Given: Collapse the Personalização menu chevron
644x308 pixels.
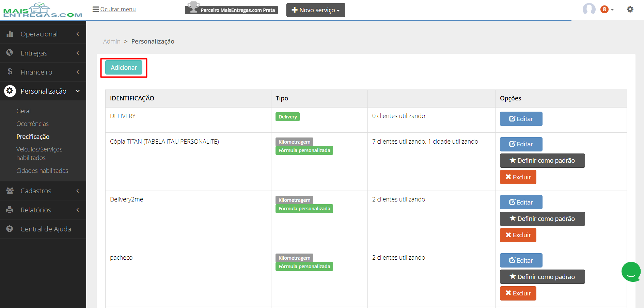Looking at the screenshot, I should [78, 91].
